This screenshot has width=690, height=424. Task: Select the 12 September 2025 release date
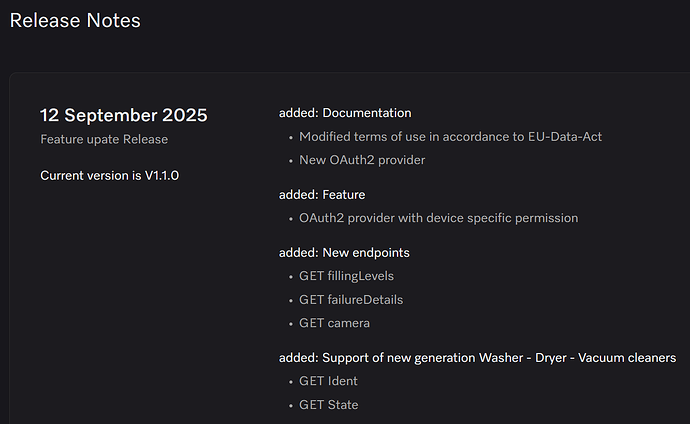(x=124, y=115)
